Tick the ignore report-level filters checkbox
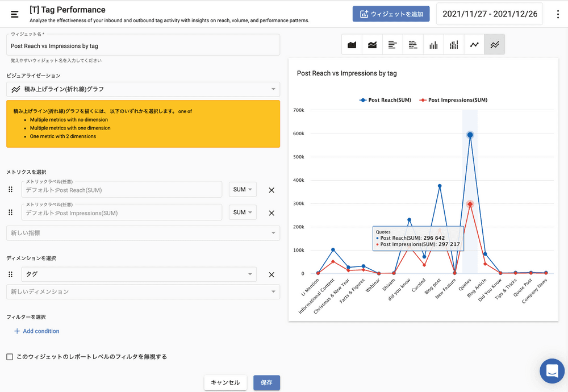 coord(10,357)
